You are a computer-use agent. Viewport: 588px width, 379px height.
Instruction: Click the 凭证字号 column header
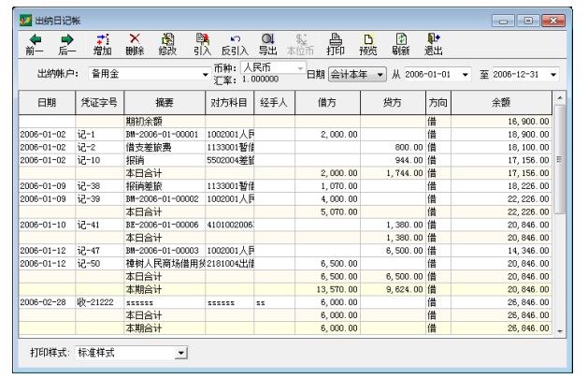(99, 102)
